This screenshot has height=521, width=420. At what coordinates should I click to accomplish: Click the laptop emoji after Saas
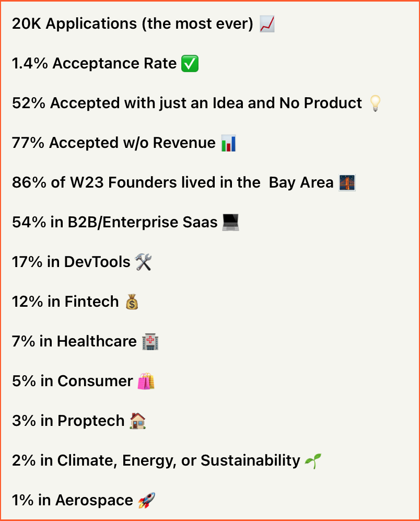click(230, 223)
